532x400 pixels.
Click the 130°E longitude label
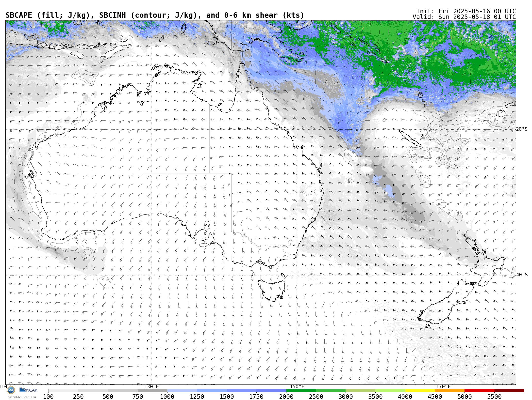[x=151, y=386]
